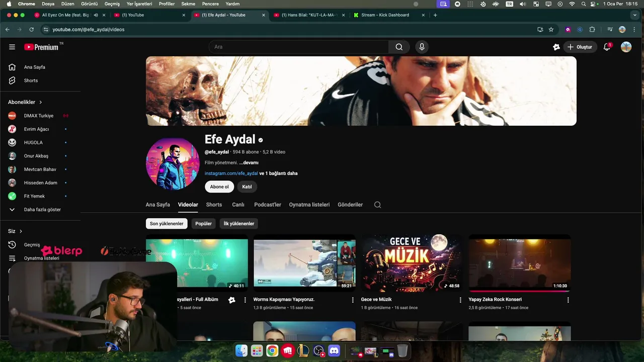Select the Son yüklenenler filter chip

[x=167, y=224]
